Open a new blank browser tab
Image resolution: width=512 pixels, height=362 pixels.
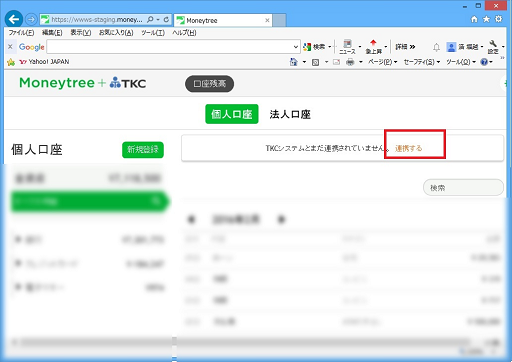pos(279,20)
